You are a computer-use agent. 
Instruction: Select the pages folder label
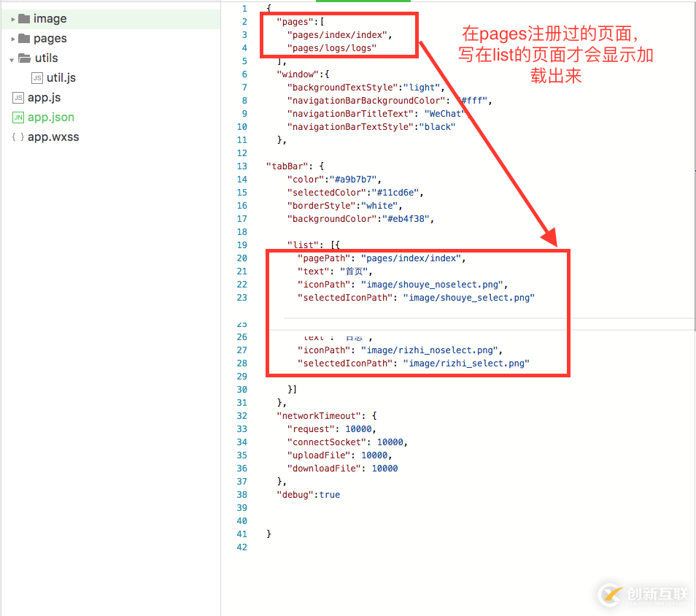tap(50, 39)
